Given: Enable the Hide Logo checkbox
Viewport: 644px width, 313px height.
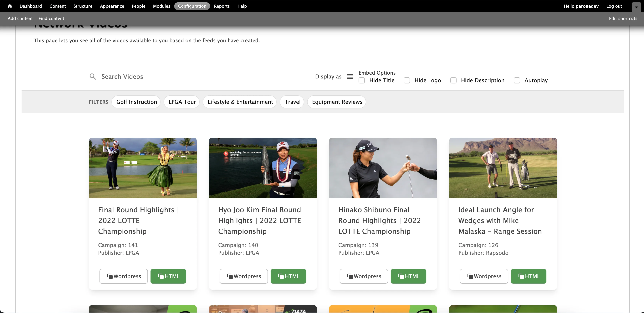Looking at the screenshot, I should coord(407,80).
